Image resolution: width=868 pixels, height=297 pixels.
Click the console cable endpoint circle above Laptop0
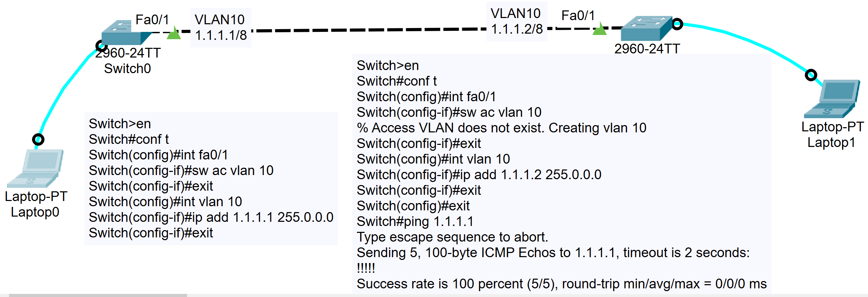click(38, 139)
